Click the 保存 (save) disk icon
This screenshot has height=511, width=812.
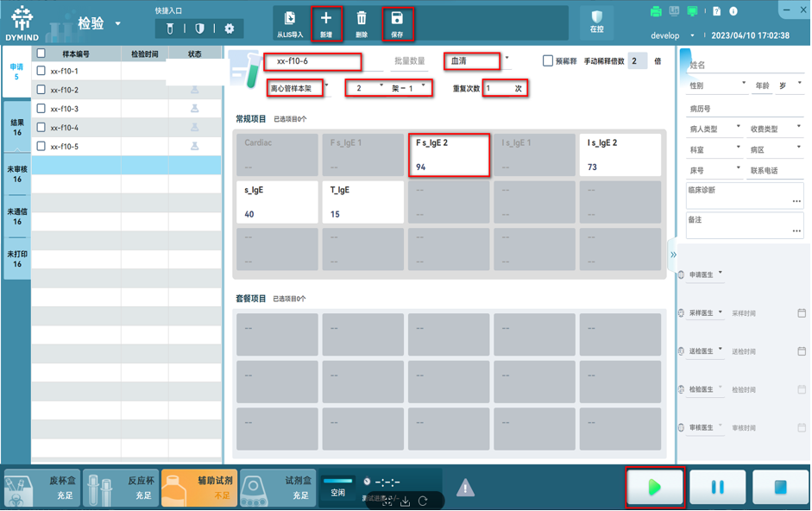[x=397, y=19]
